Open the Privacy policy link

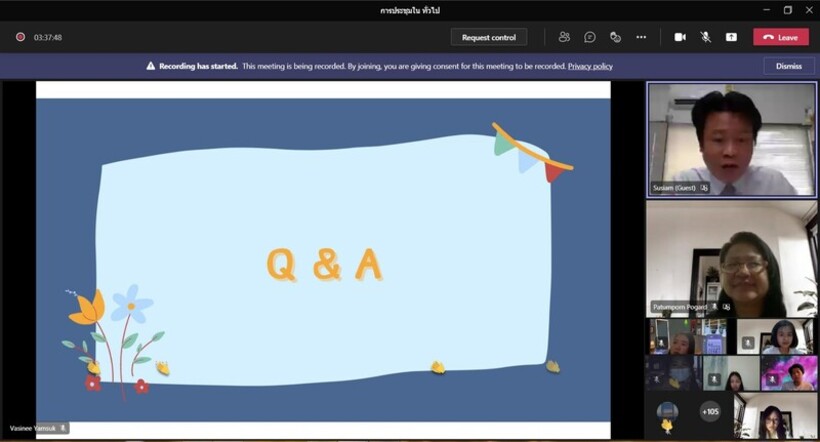[x=590, y=66]
